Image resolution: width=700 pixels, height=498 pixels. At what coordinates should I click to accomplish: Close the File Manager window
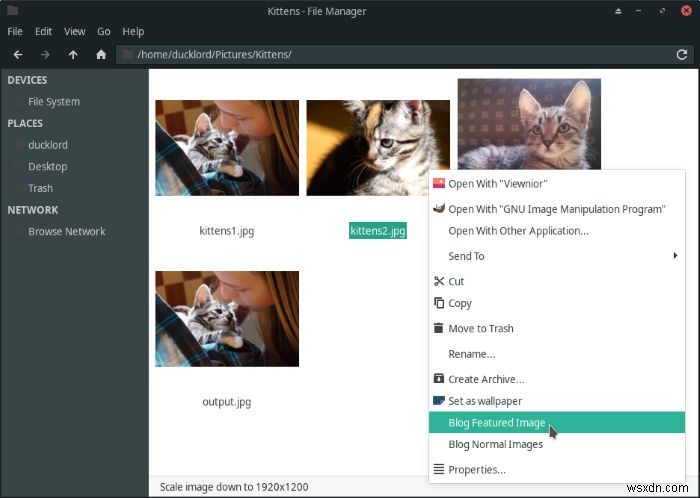pos(686,11)
